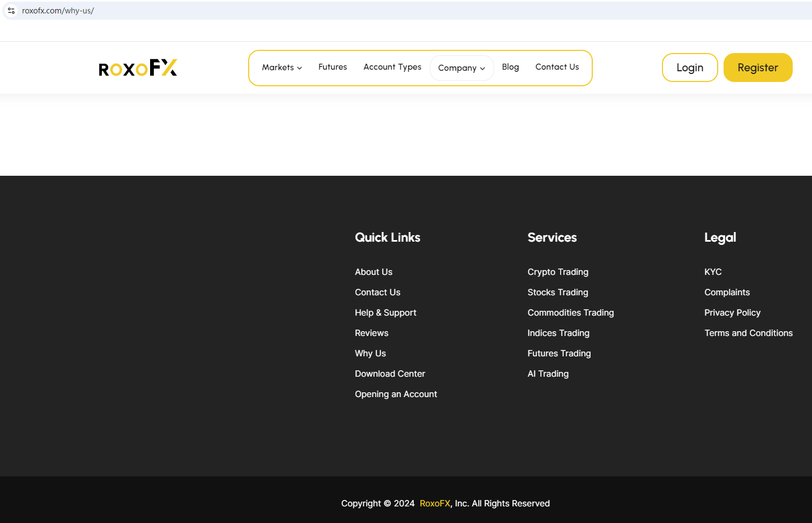Viewport: 812px width, 523px height.
Task: Click the RoxoFX logo in header
Action: [x=138, y=68]
